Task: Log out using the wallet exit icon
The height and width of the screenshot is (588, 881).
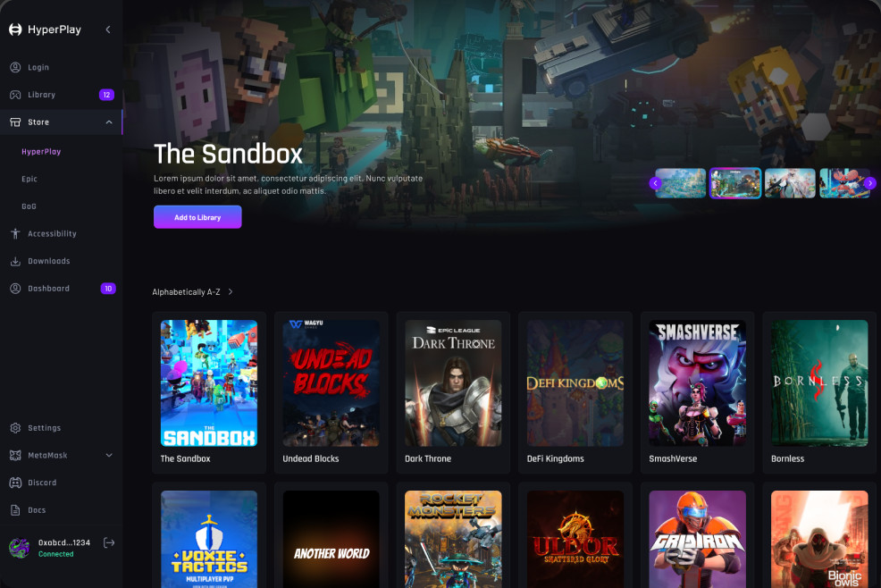Action: click(109, 542)
